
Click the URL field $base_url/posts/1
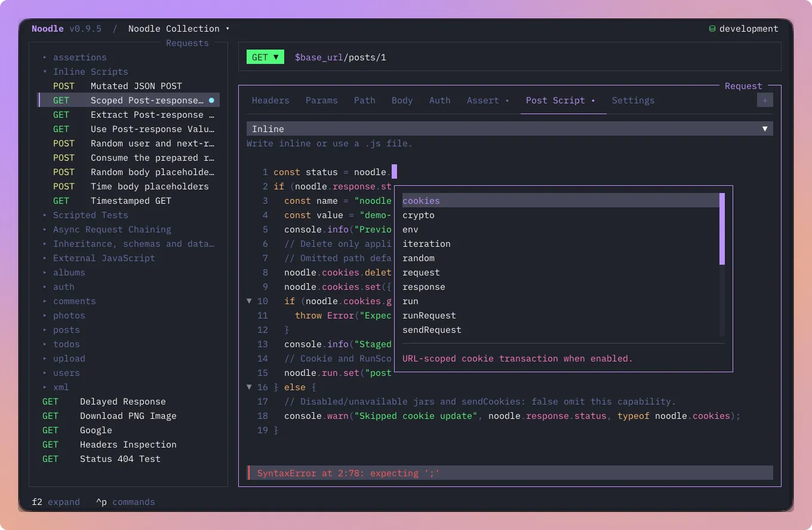click(340, 57)
